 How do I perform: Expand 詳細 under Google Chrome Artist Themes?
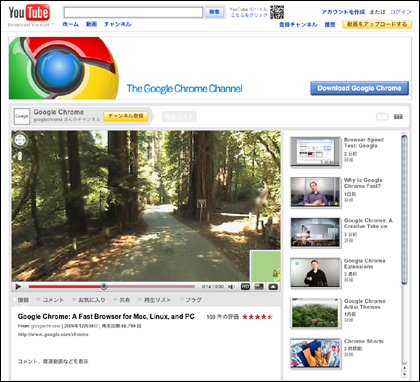click(x=349, y=321)
